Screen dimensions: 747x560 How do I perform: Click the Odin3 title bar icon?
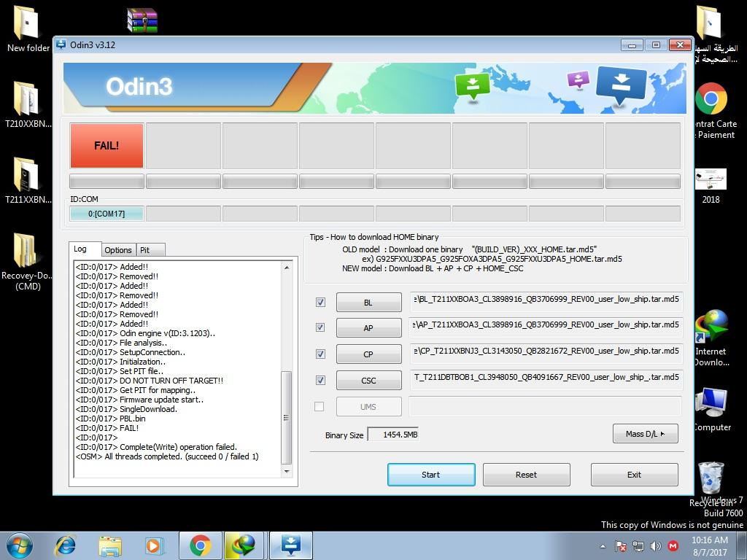pyautogui.click(x=61, y=44)
